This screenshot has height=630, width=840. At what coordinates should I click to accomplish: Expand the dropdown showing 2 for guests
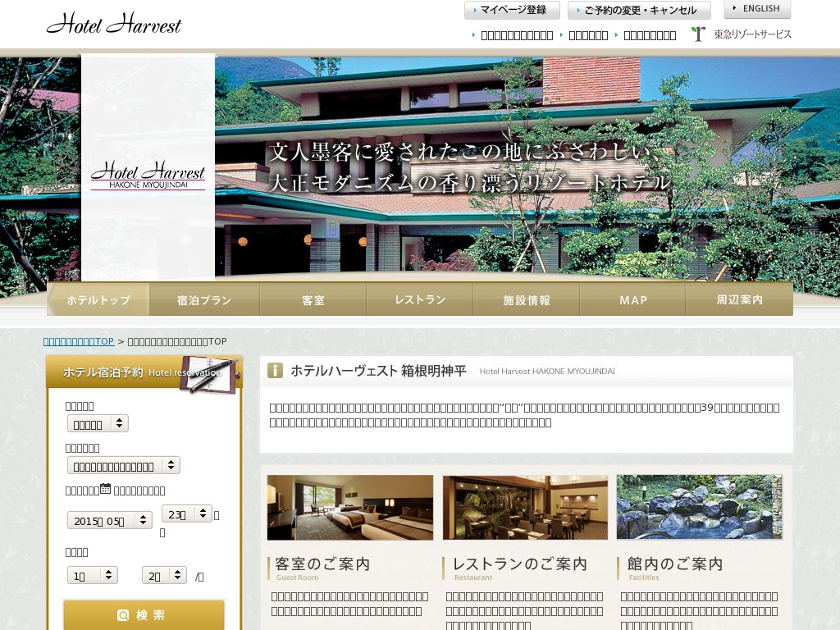point(164,575)
